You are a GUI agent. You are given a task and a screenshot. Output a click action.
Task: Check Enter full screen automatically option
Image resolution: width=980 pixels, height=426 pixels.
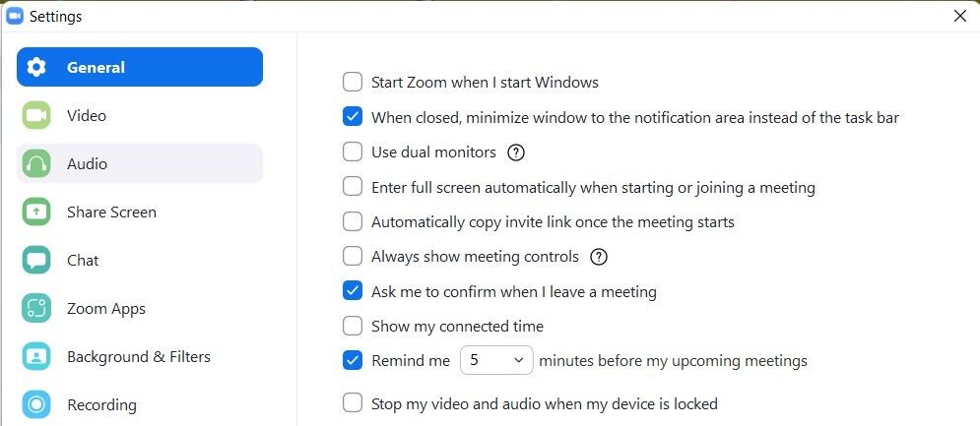tap(353, 187)
